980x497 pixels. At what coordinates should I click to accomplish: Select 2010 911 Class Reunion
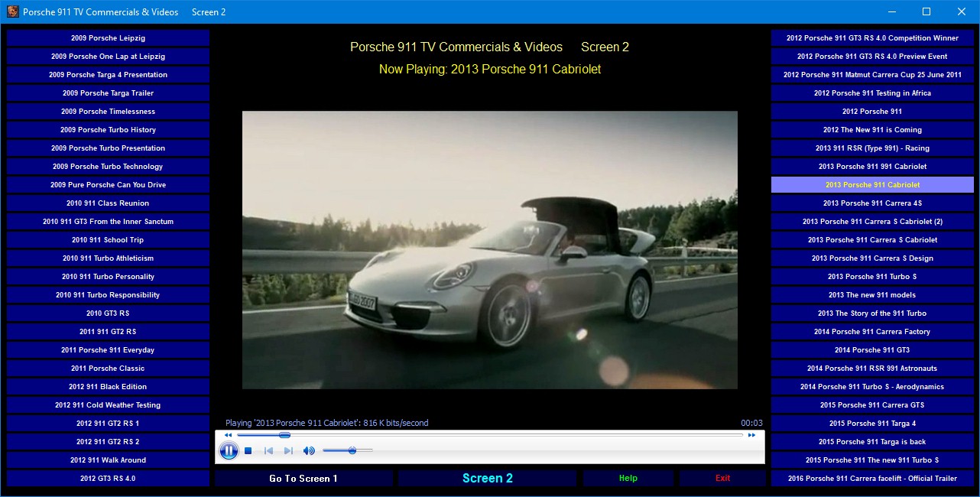click(x=108, y=203)
